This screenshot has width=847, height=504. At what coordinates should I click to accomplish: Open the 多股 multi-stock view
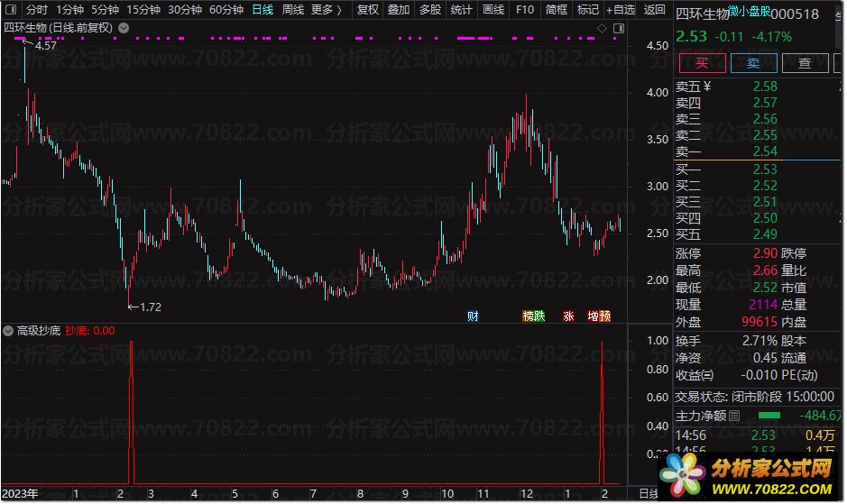tap(430, 10)
